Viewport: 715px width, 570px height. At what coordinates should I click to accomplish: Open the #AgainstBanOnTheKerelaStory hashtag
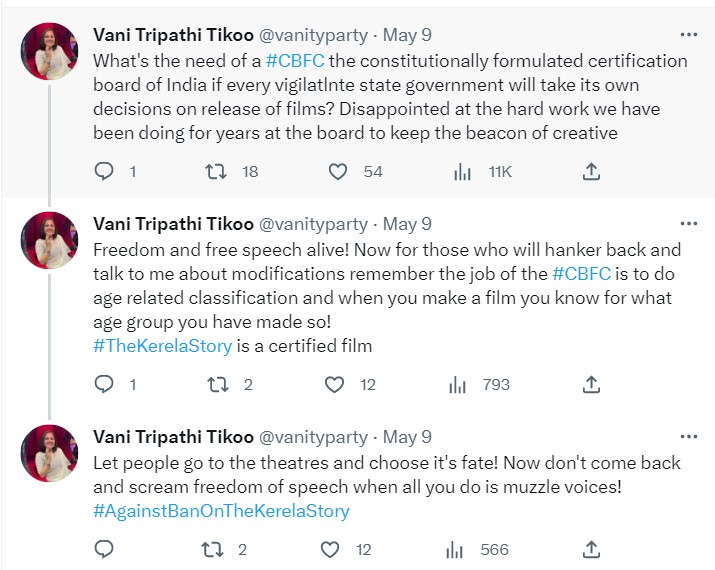pos(221,511)
